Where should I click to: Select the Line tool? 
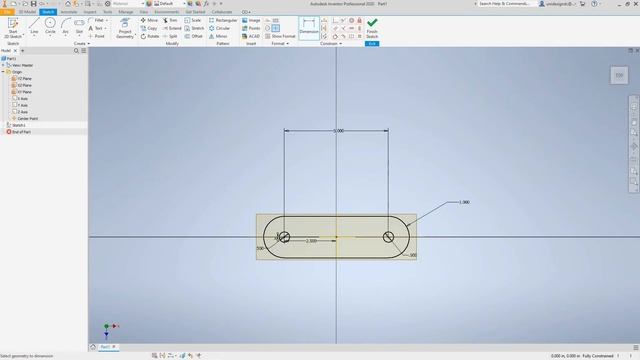point(34,26)
